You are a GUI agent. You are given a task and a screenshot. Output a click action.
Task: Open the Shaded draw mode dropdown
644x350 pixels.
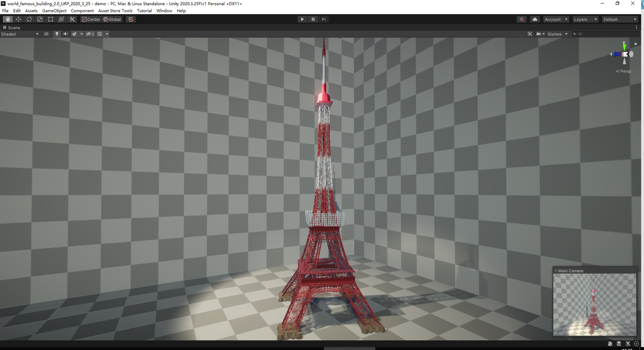pos(20,34)
